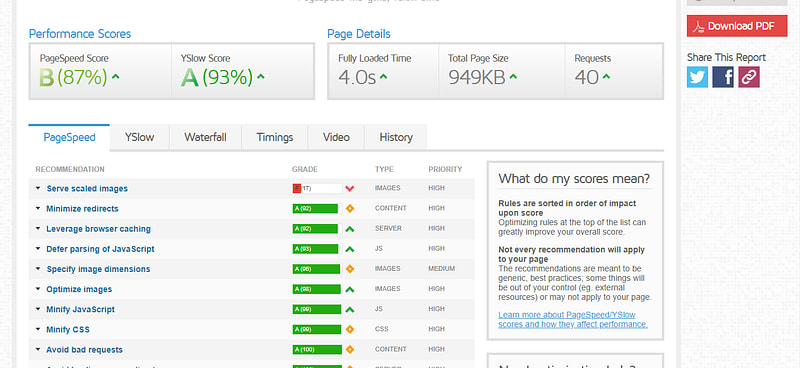Click red down arrow for Serve scaled images
The image size is (800, 368).
click(x=349, y=188)
